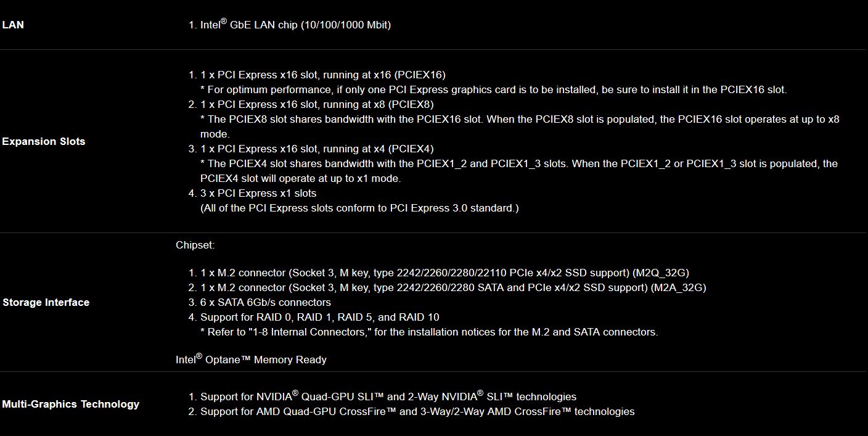868x436 pixels.
Task: Click the 3 x PCI Express x1 slots entry
Action: [258, 193]
